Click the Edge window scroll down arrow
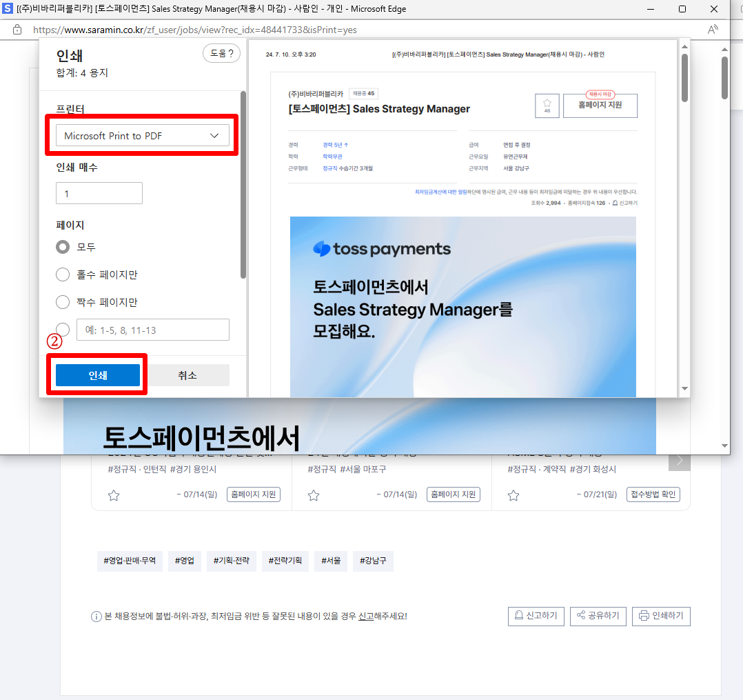This screenshot has height=700, width=743. [x=724, y=446]
